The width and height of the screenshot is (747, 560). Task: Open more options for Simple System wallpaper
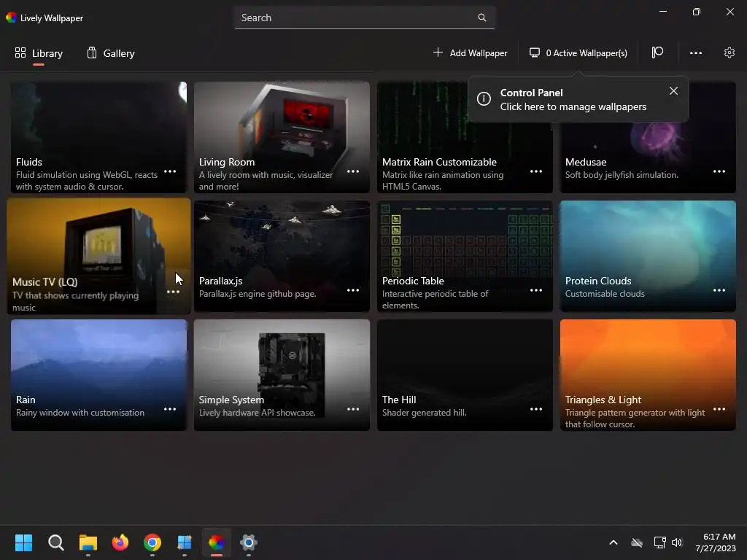pyautogui.click(x=353, y=409)
